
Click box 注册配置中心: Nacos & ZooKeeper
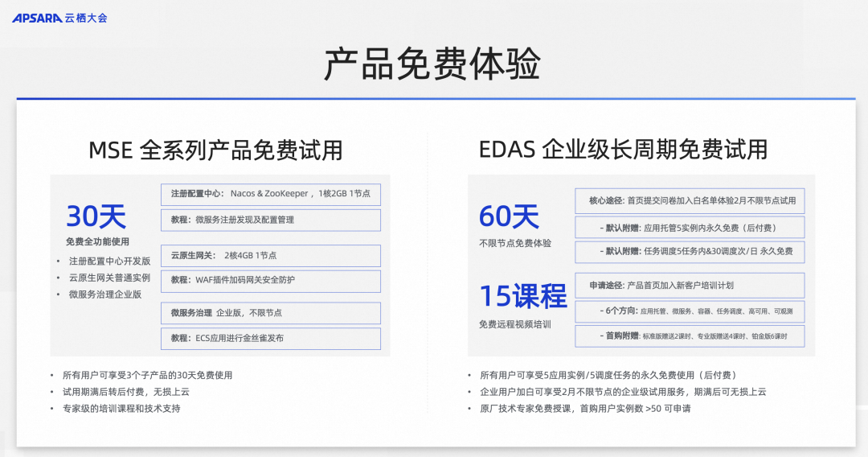point(271,194)
